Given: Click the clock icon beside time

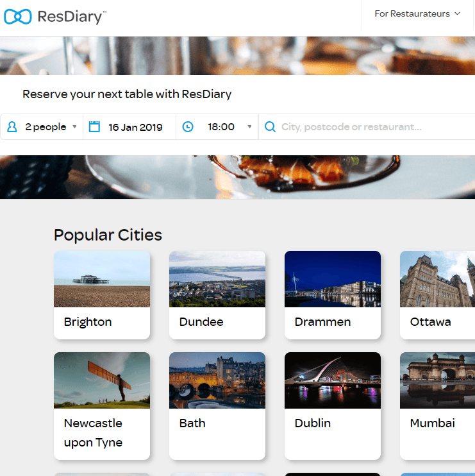Looking at the screenshot, I should [188, 127].
